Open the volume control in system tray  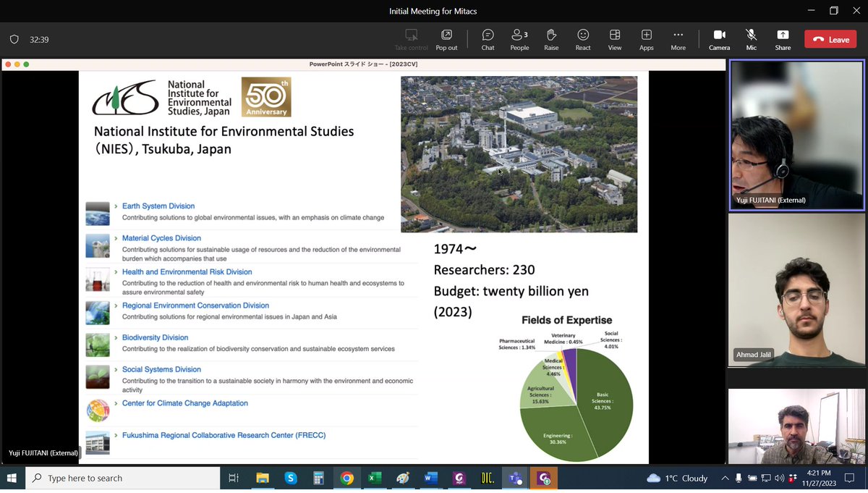[x=779, y=478]
